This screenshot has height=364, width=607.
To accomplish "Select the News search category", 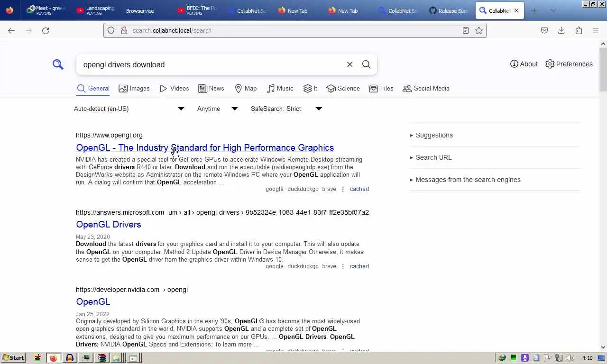I will 211,89.
